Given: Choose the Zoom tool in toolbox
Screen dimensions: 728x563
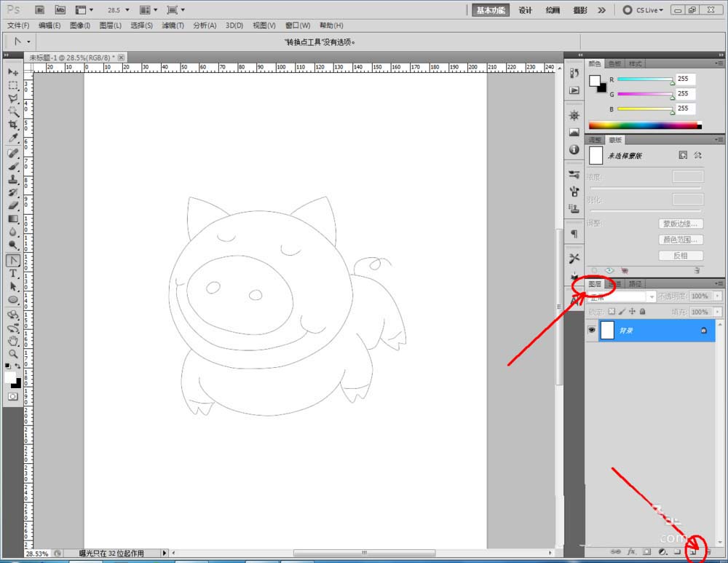Looking at the screenshot, I should [13, 354].
